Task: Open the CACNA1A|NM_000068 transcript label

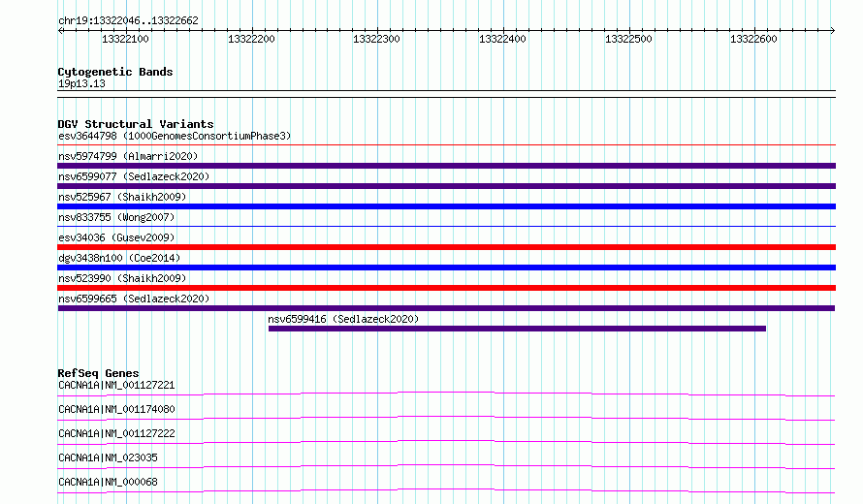Action: pyautogui.click(x=108, y=482)
